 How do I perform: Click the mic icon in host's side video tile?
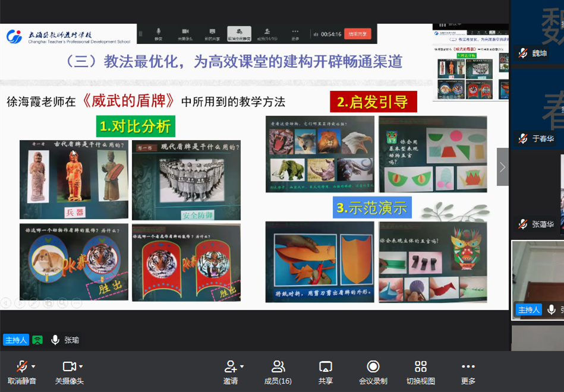click(x=551, y=309)
